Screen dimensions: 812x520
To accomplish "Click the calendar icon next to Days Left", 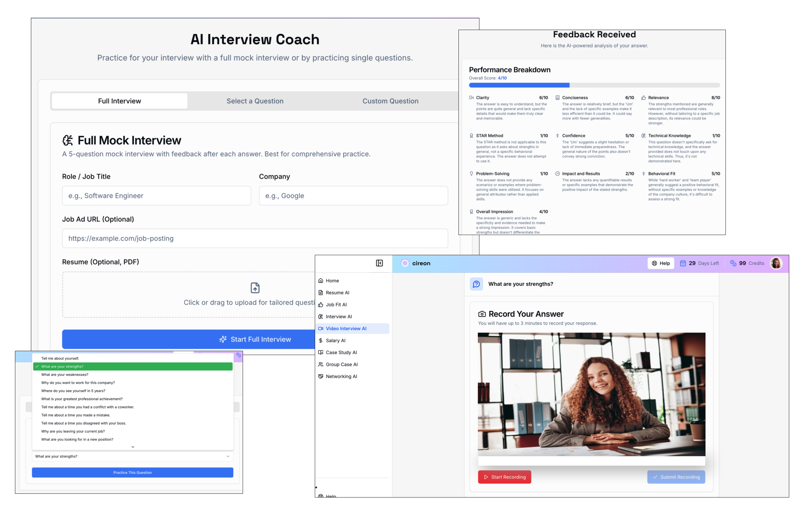I will pyautogui.click(x=683, y=263).
